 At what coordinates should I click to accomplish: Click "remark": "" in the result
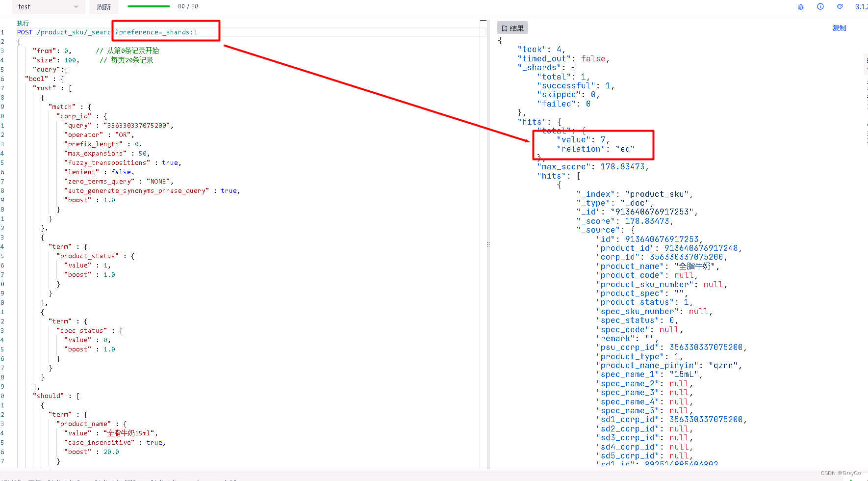627,339
